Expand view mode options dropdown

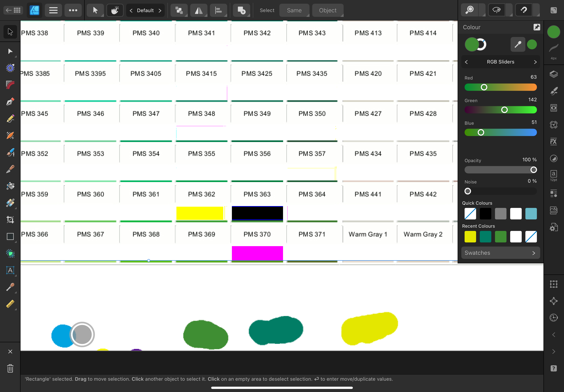pyautogui.click(x=509, y=10)
